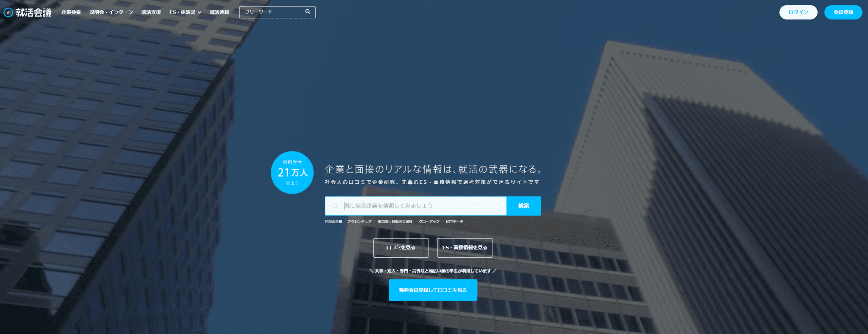
Task: Click 無料会員登録して口コミを見る button
Action: pyautogui.click(x=433, y=290)
